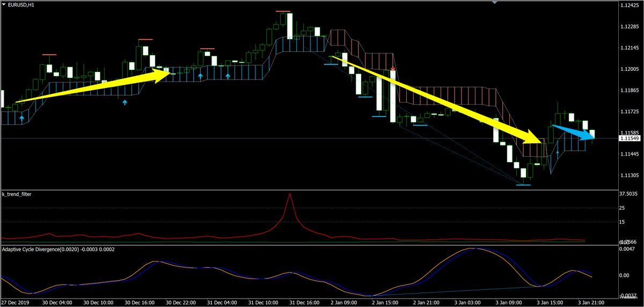The image size is (644, 307).
Task: Click price scale value 1.12285
Action: [x=628, y=27]
